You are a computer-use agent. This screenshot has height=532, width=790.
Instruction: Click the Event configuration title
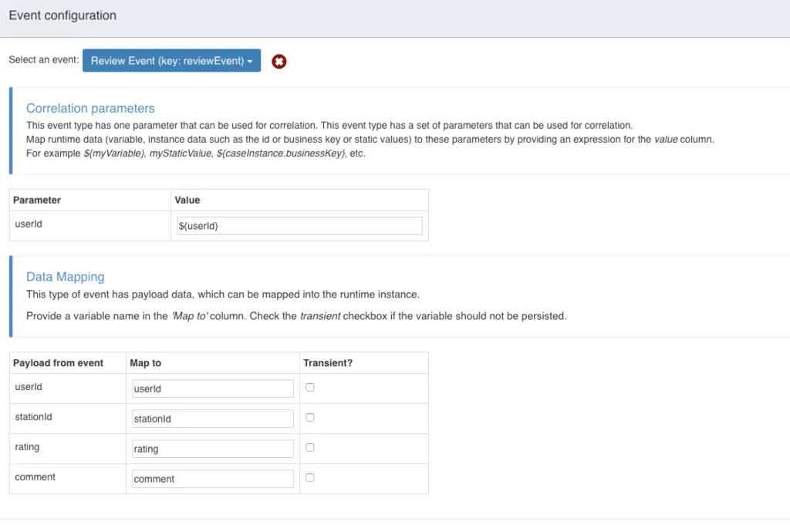point(62,15)
